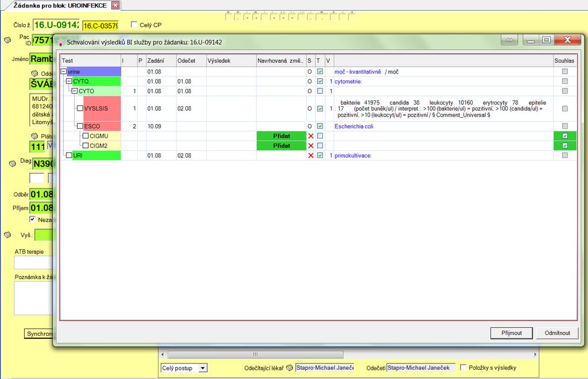Toggle the Položky s výsledky checkbox

pos(463,368)
